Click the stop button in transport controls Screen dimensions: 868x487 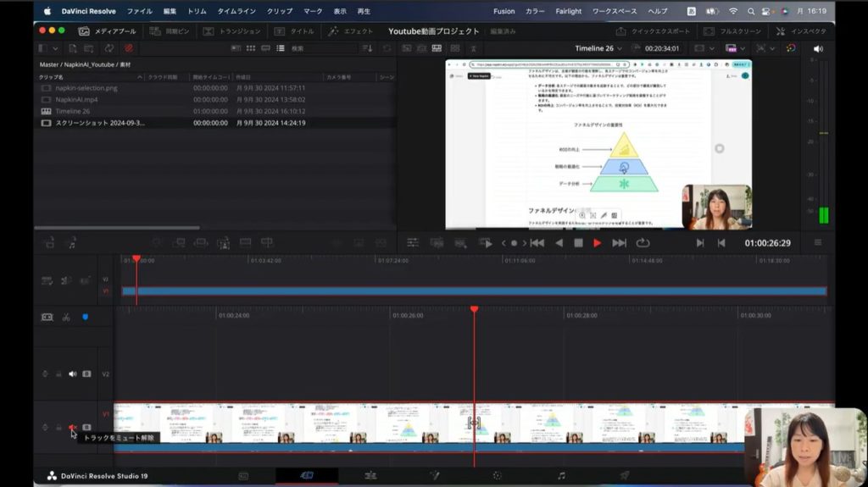[x=578, y=243]
